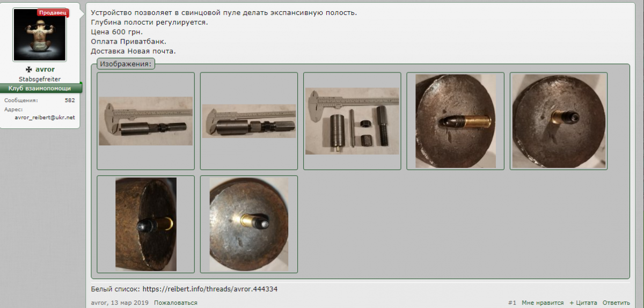Open the reibert.info whitelist thread link
644x308 pixels.
pyautogui.click(x=210, y=289)
